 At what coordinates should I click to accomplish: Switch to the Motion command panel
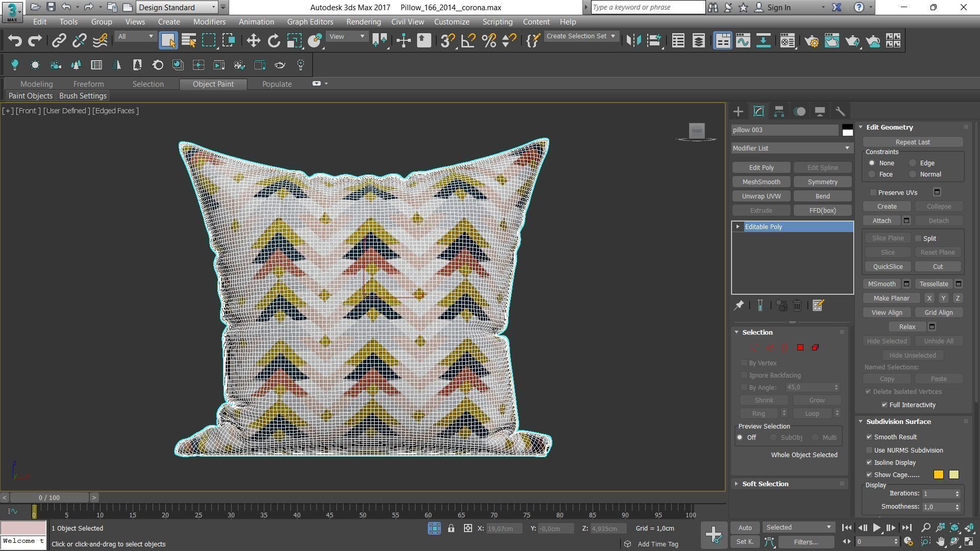pyautogui.click(x=799, y=112)
